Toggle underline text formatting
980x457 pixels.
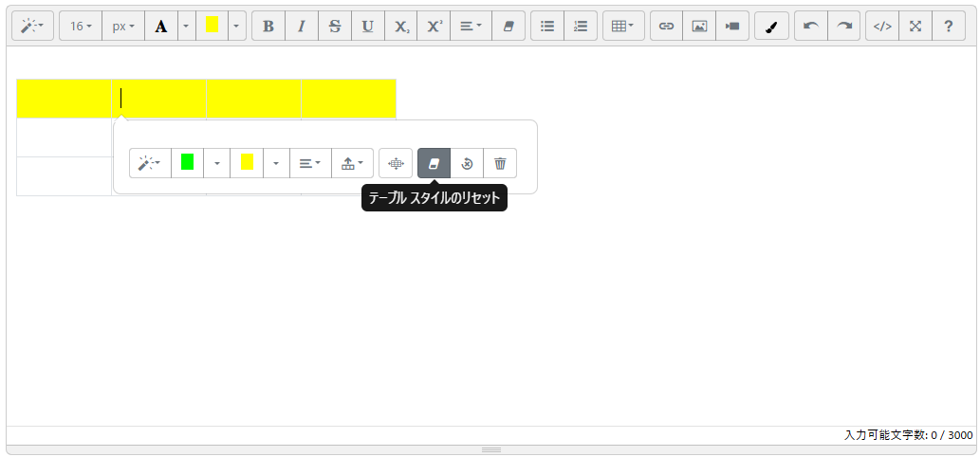tap(367, 27)
